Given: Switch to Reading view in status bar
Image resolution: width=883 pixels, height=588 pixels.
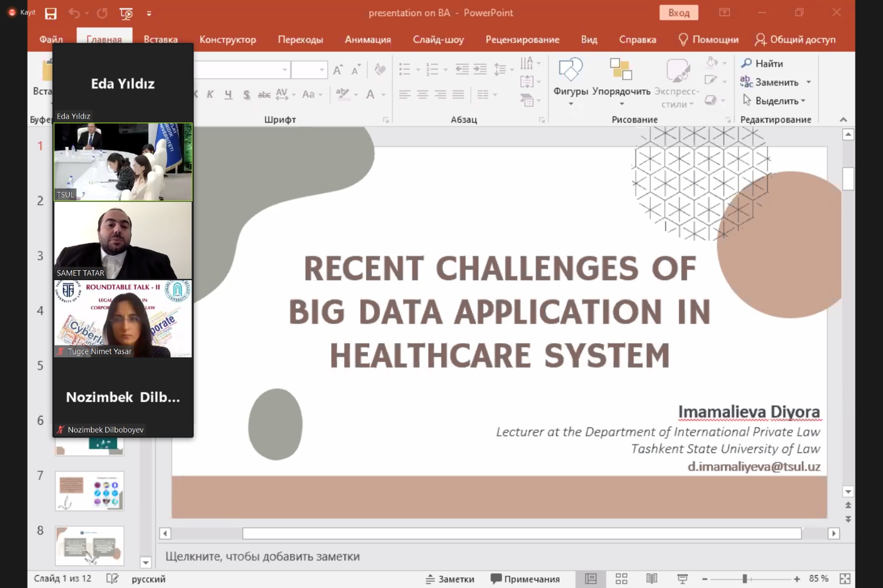Looking at the screenshot, I should tap(652, 579).
